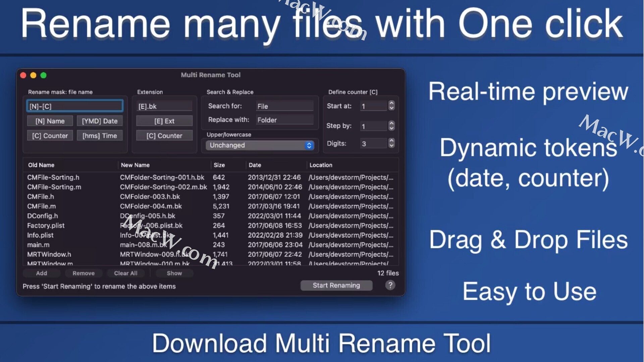Screen dimensions: 644x362
Task: Click the Replace with field
Action: [284, 120]
